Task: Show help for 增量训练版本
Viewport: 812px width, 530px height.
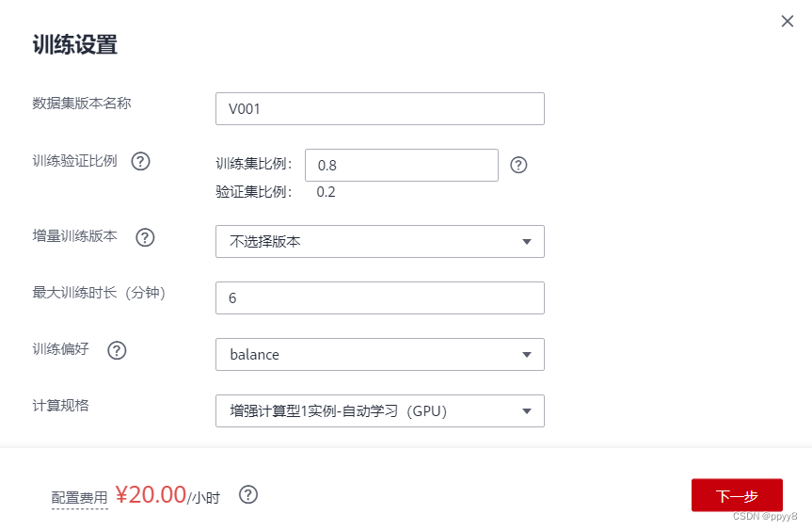Action: [145, 237]
